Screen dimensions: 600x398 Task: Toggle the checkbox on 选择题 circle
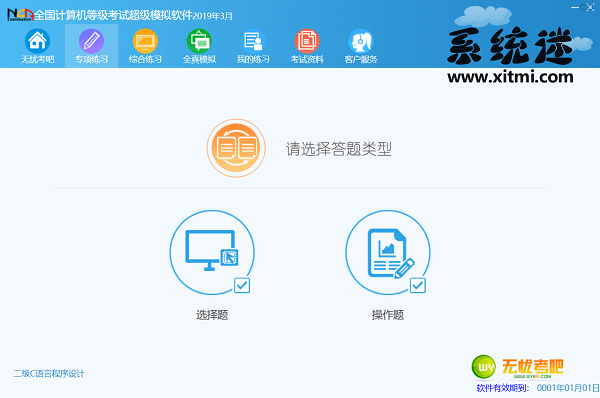[242, 285]
